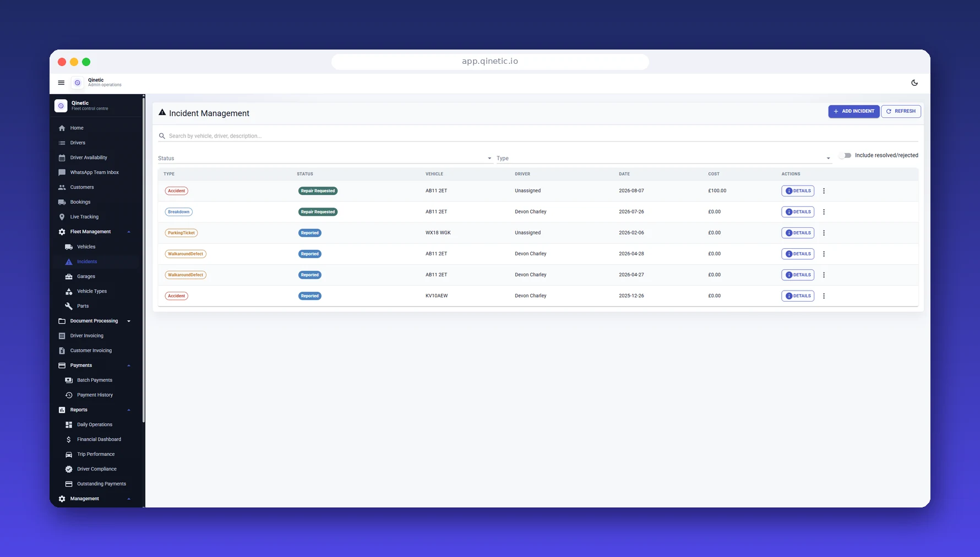
Task: Click the Payment History clock icon
Action: tap(69, 395)
